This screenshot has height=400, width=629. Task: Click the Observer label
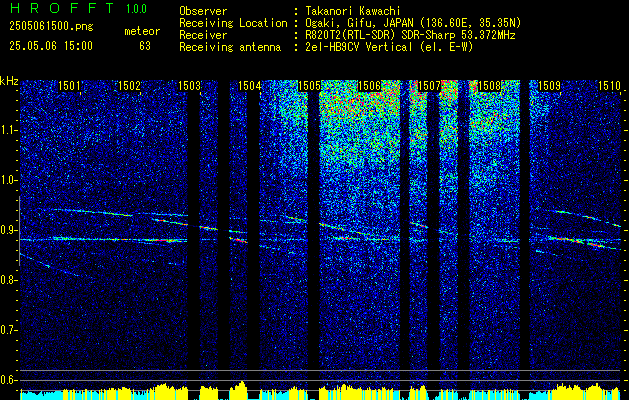[203, 11]
